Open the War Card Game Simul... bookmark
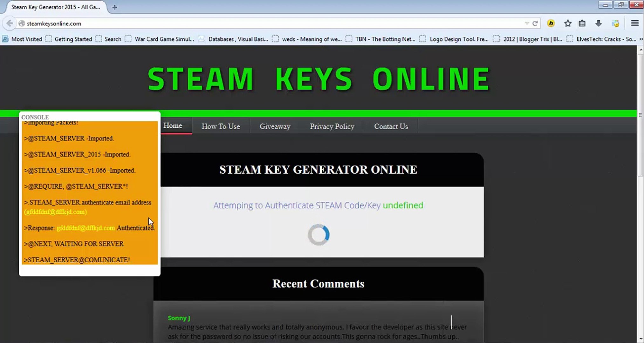 160,39
